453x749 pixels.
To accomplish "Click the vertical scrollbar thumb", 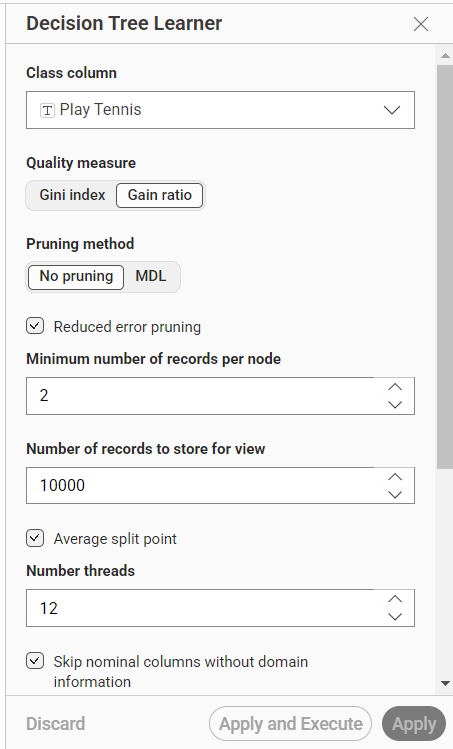I will coord(445,267).
